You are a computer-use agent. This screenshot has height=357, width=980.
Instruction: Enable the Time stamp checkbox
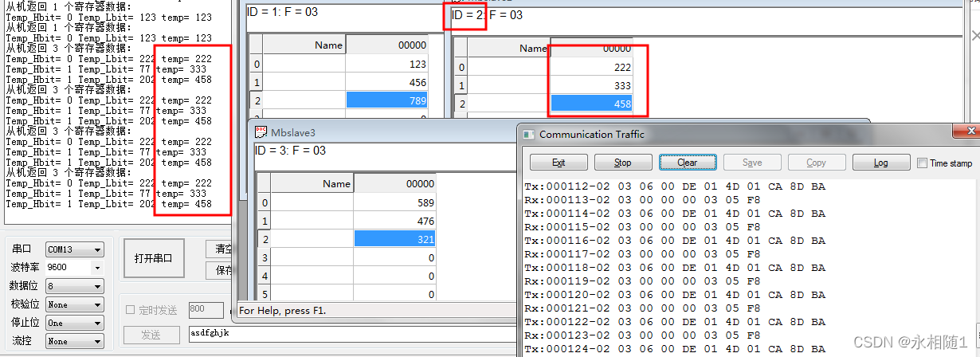pos(922,163)
